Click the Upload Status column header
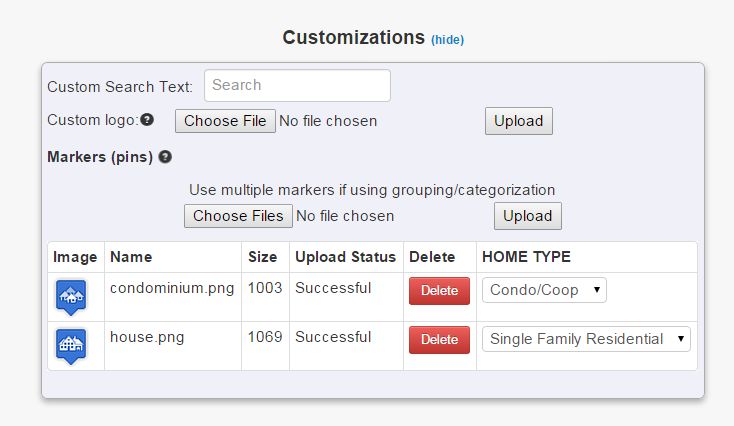 click(345, 257)
